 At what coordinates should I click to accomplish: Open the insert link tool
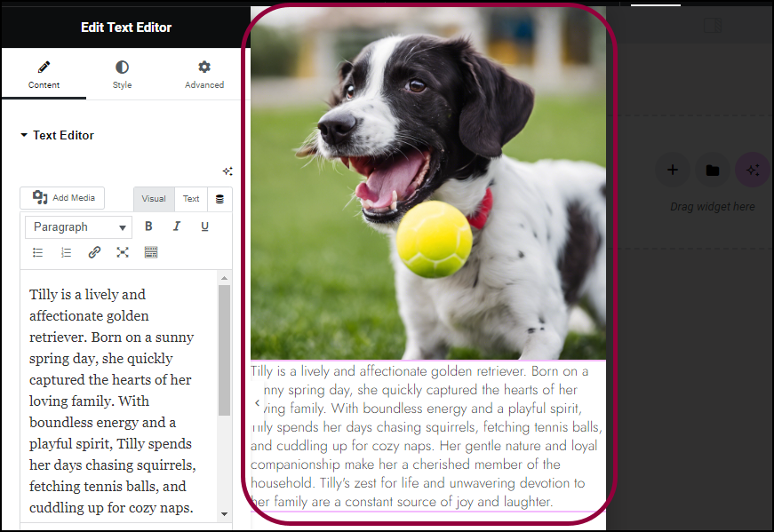click(x=94, y=252)
